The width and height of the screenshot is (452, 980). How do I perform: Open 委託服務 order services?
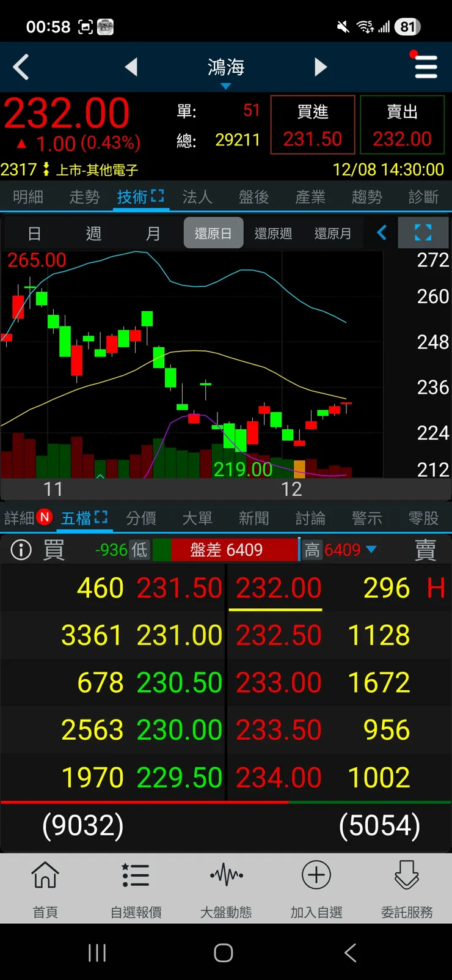(407, 889)
